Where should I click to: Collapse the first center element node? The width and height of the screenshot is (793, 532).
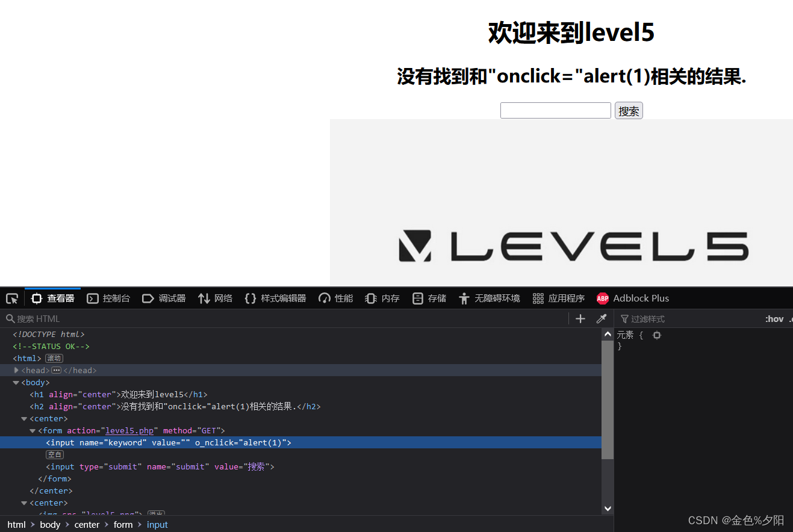(x=25, y=418)
